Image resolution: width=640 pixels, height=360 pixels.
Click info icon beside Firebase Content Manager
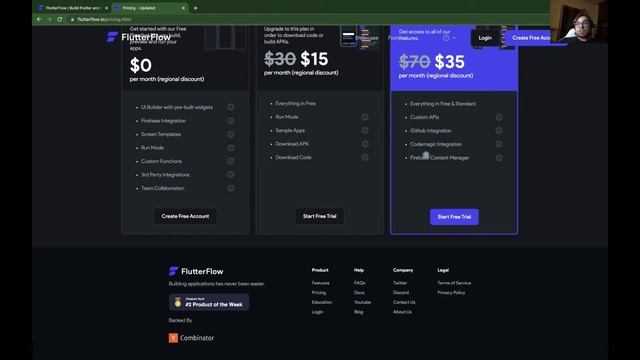tap(499, 158)
